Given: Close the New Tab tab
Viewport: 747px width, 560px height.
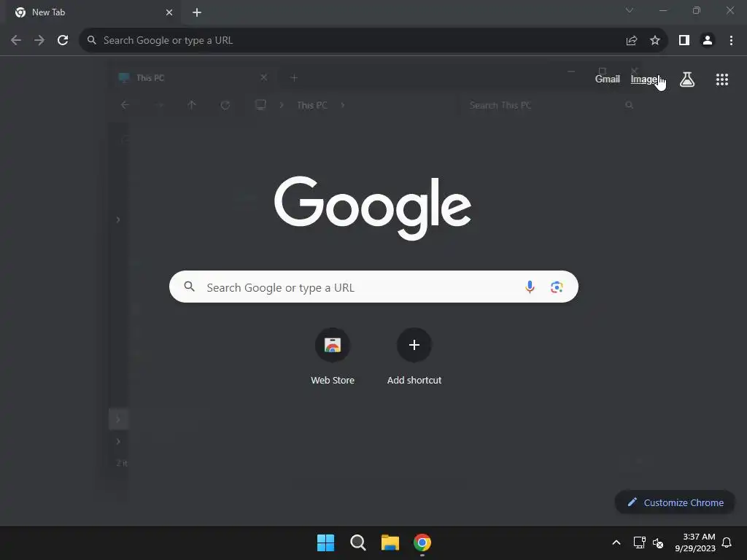Looking at the screenshot, I should (169, 13).
